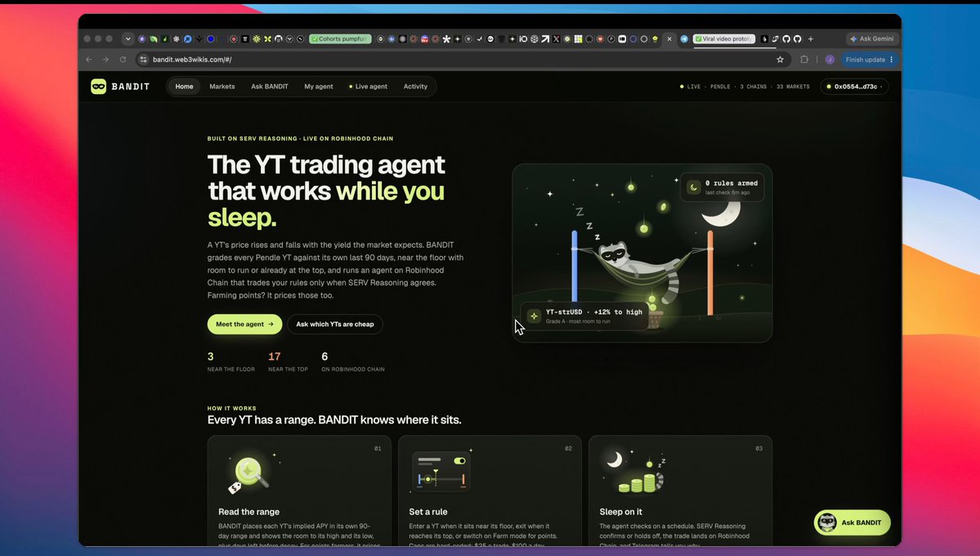Screen dimensions: 980x556
Task: Open the Extensions puzzle icon
Action: 804,60
